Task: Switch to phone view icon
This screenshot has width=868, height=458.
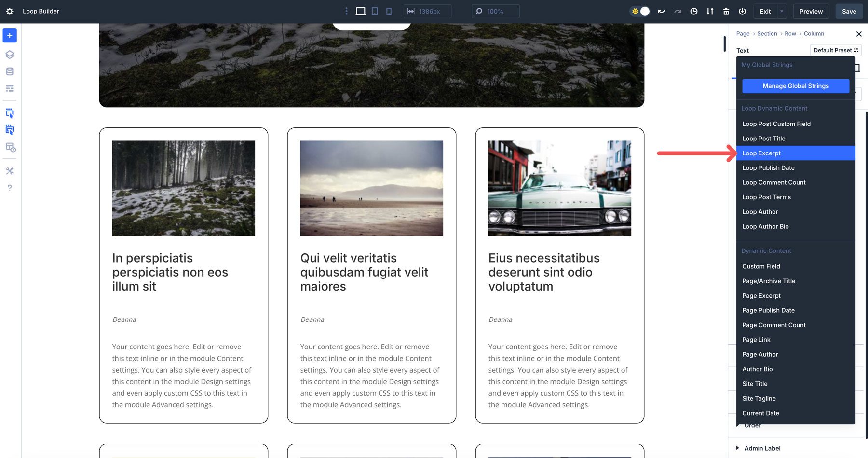Action: click(388, 11)
